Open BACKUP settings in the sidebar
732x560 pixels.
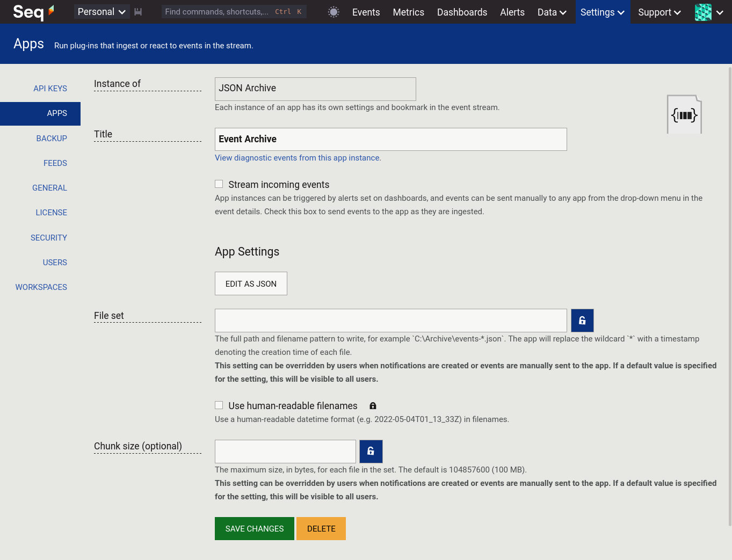pyautogui.click(x=52, y=139)
